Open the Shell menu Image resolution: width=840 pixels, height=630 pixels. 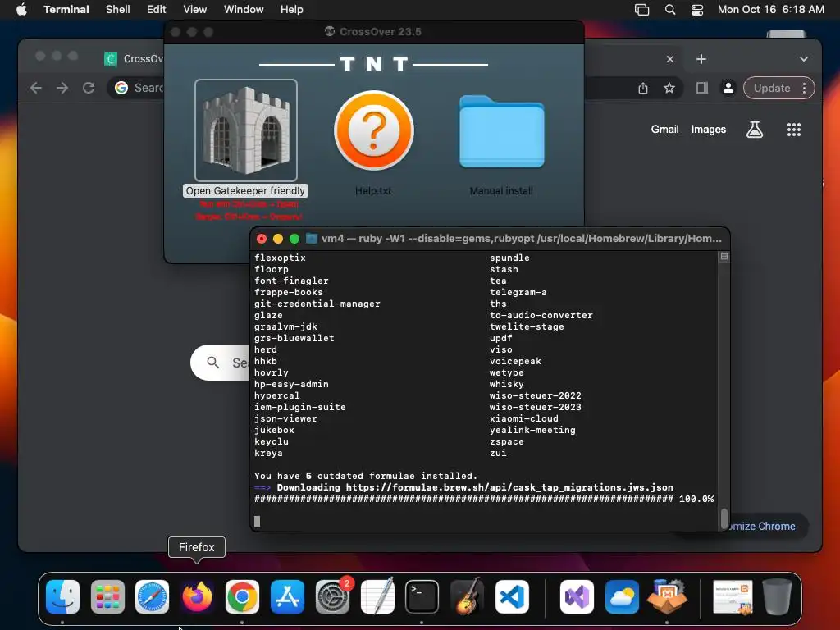(x=118, y=9)
